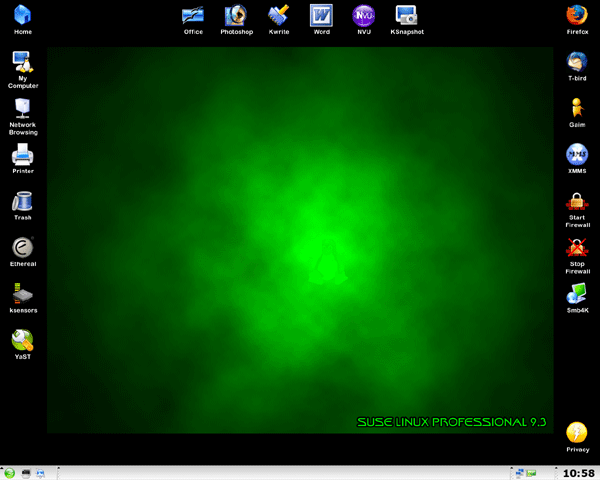Open the green SUSE start menu button
This screenshot has width=600, height=480.
pyautogui.click(x=10, y=473)
